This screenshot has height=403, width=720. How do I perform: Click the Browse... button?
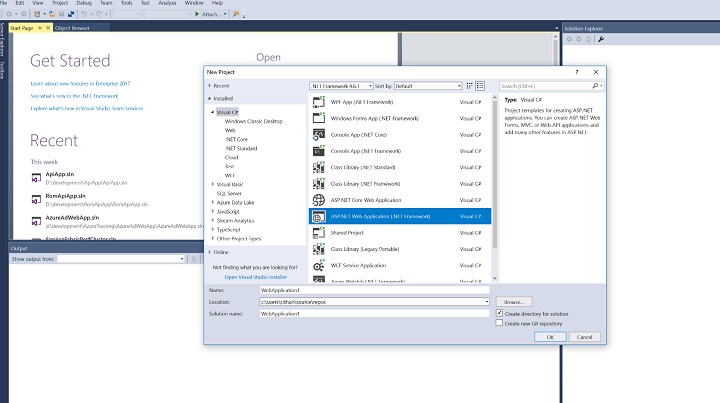[x=514, y=302]
